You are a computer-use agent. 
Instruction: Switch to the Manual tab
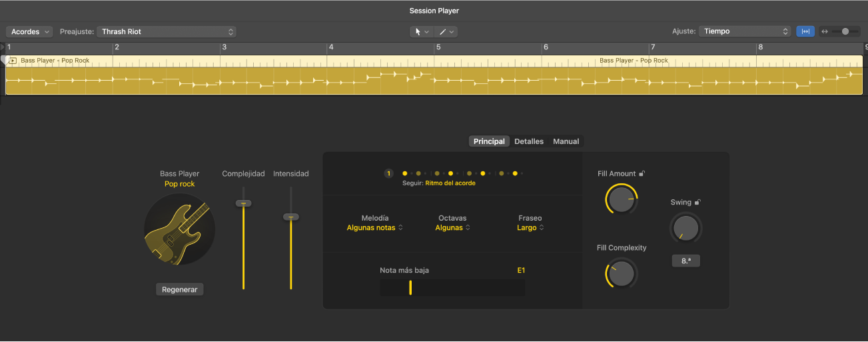click(x=566, y=141)
